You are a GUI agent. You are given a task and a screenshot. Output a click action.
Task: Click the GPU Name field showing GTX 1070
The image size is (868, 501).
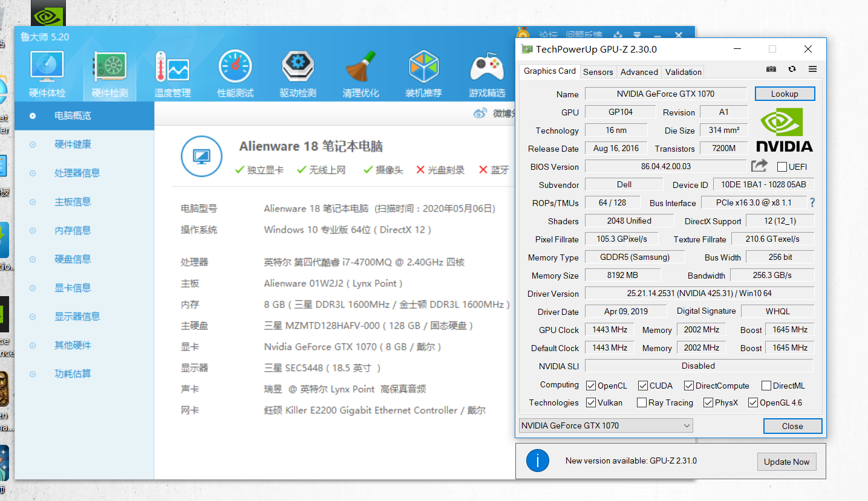pos(665,94)
